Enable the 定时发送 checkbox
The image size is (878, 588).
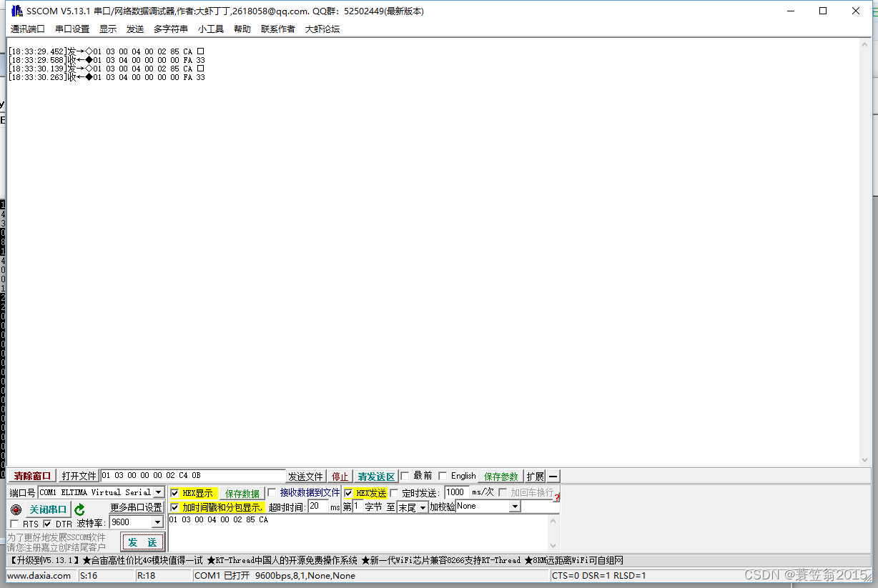tap(394, 493)
